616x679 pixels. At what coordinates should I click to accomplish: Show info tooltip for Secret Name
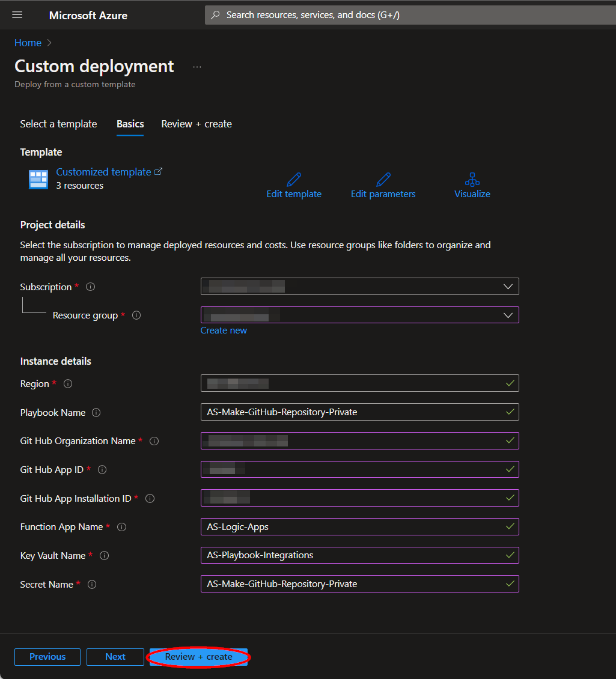click(x=92, y=585)
